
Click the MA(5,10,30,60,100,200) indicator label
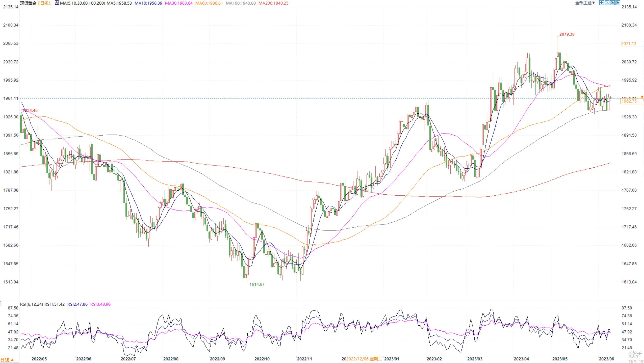[82, 3]
